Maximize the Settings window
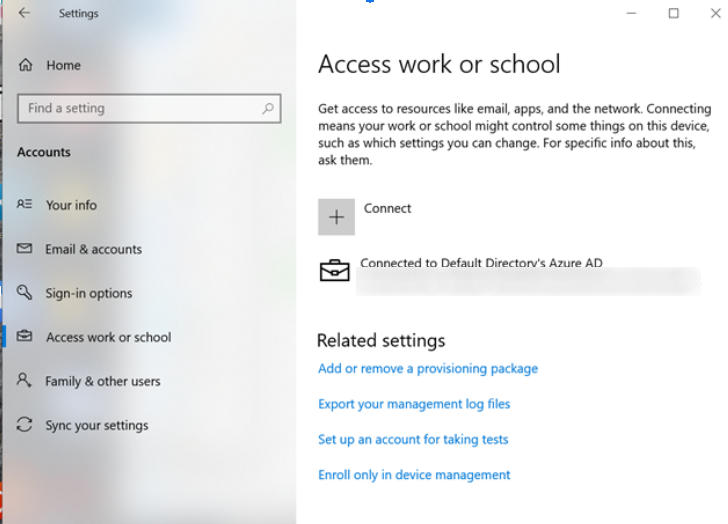 673,13
